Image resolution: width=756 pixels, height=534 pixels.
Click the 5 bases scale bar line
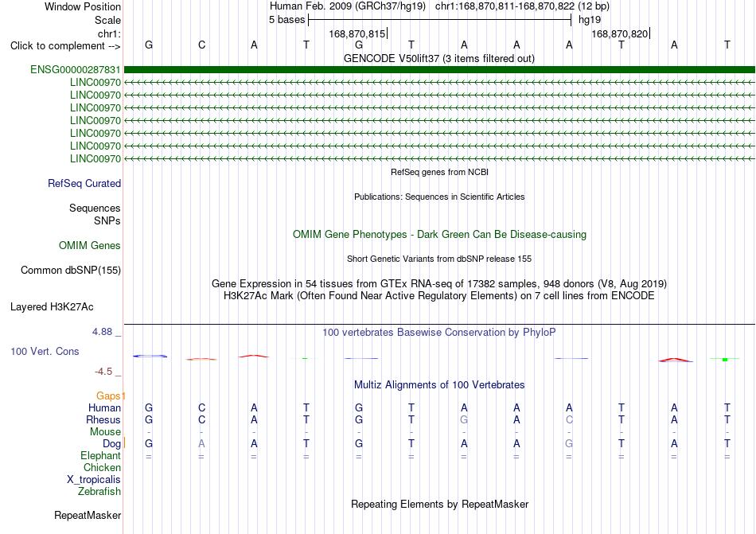[440, 20]
